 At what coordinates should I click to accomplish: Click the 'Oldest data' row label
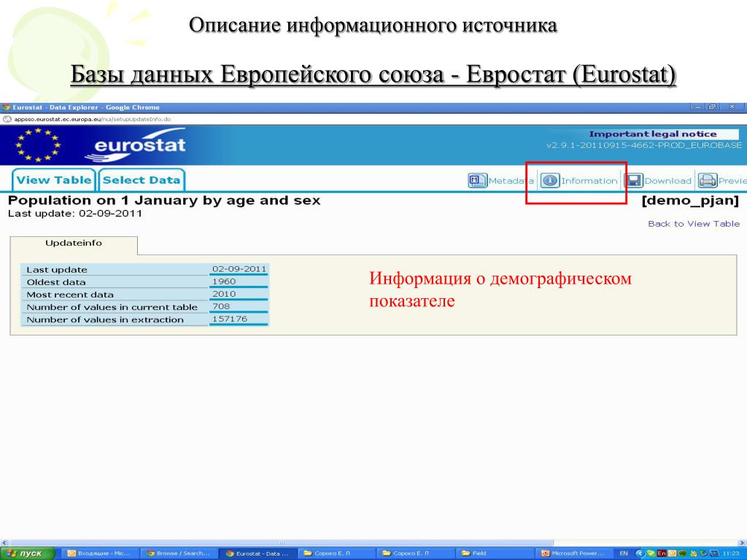point(56,282)
